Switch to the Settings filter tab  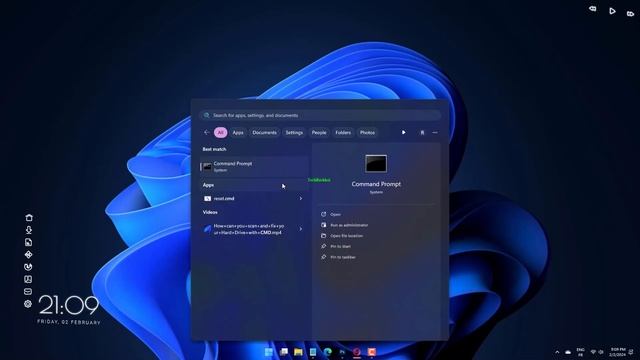[294, 132]
